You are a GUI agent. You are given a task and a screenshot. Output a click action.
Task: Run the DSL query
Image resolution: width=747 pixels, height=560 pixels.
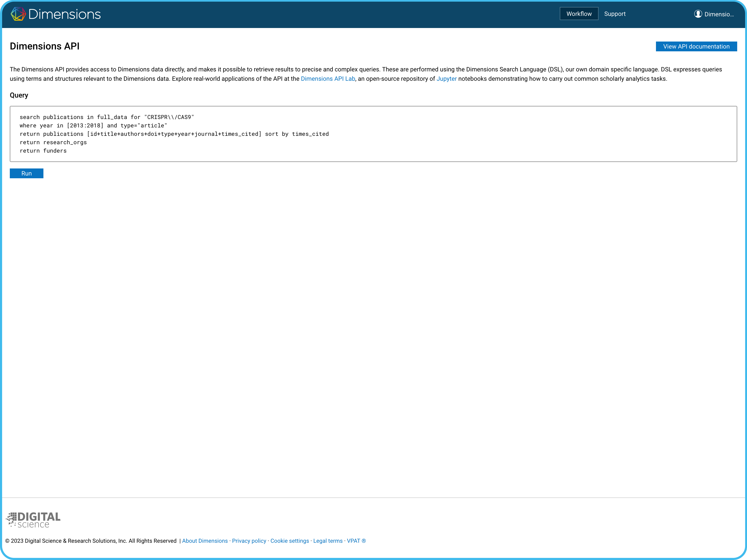tap(26, 174)
